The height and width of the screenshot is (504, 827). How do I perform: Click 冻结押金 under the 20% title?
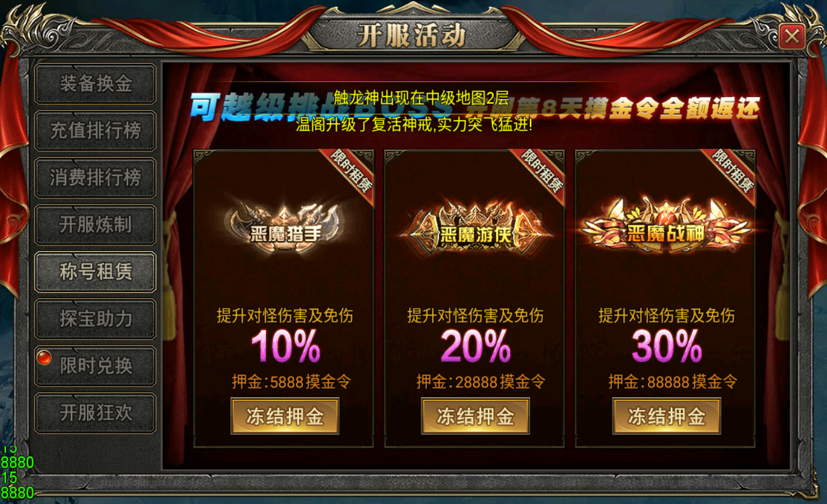tap(475, 416)
